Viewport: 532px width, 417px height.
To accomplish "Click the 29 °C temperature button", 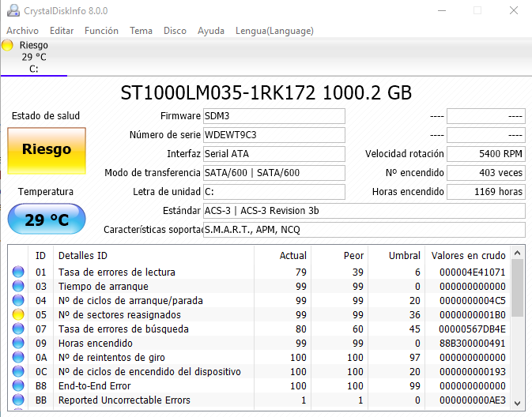I will pos(47,219).
